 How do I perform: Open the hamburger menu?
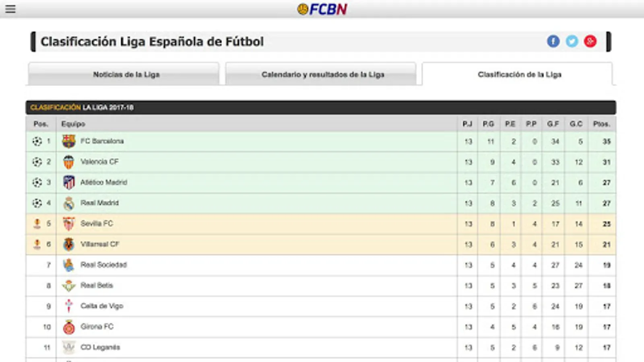tap(10, 9)
